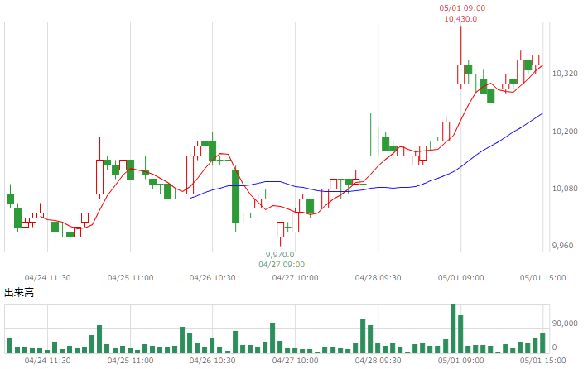The image size is (588, 369).
Task: Click the green 04/27 09:00 low date label
Action: (x=282, y=265)
